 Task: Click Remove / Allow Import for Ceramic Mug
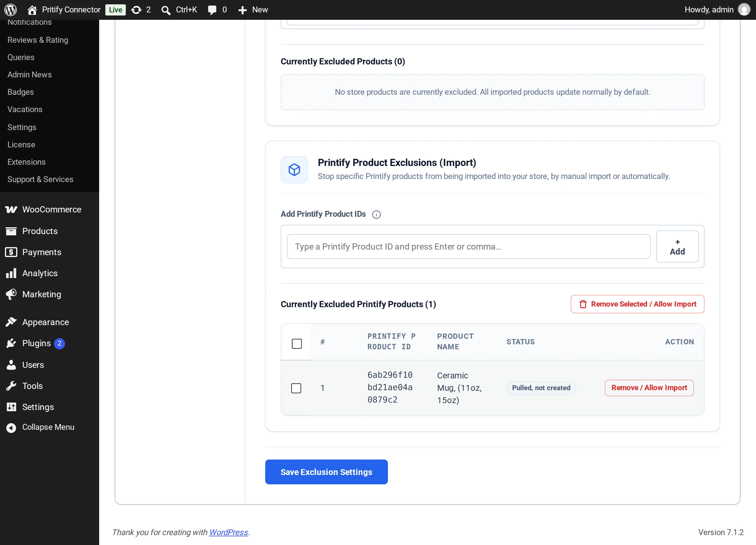pos(649,388)
